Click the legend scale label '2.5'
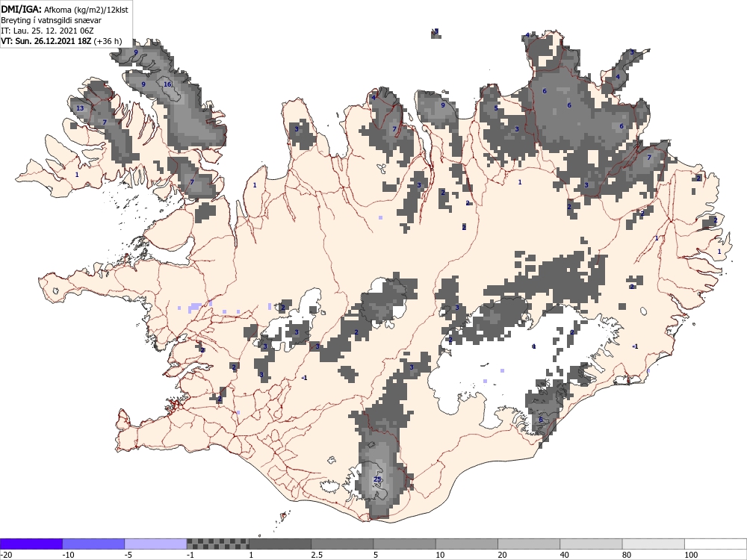 [317, 555]
